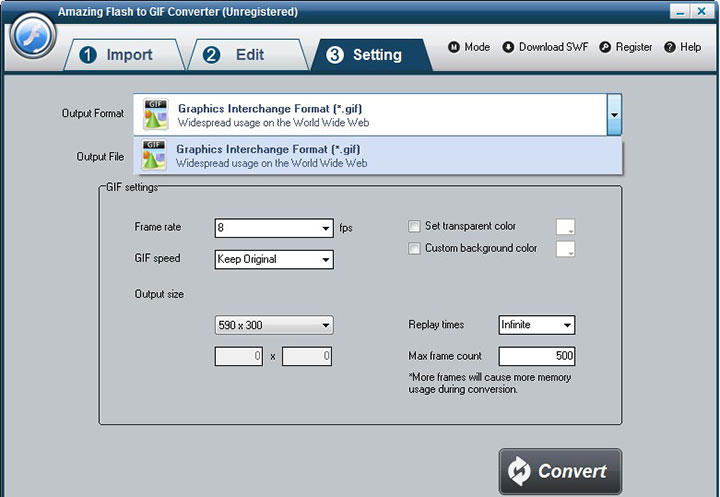The height and width of the screenshot is (497, 720).
Task: Click the memory usage note text
Action: 489,383
